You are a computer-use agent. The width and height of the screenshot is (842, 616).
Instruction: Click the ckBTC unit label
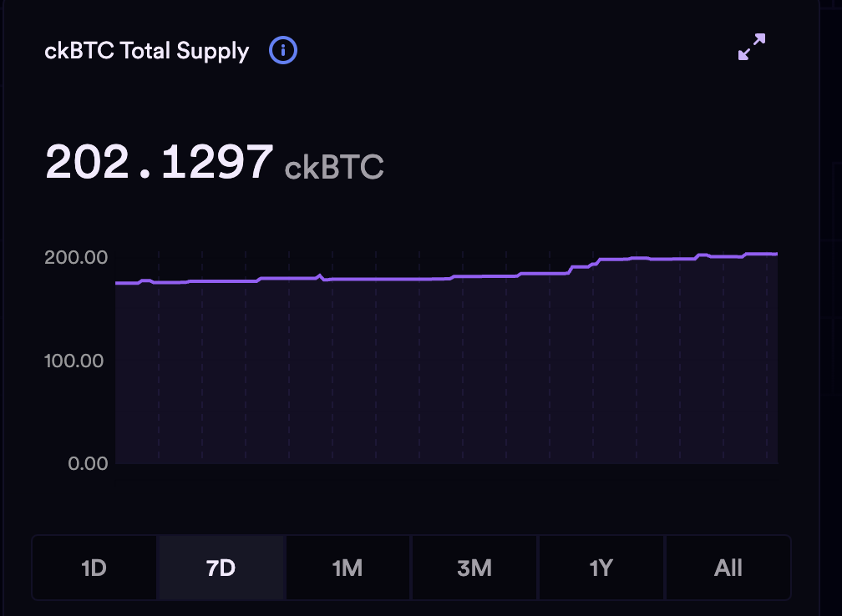(x=334, y=169)
